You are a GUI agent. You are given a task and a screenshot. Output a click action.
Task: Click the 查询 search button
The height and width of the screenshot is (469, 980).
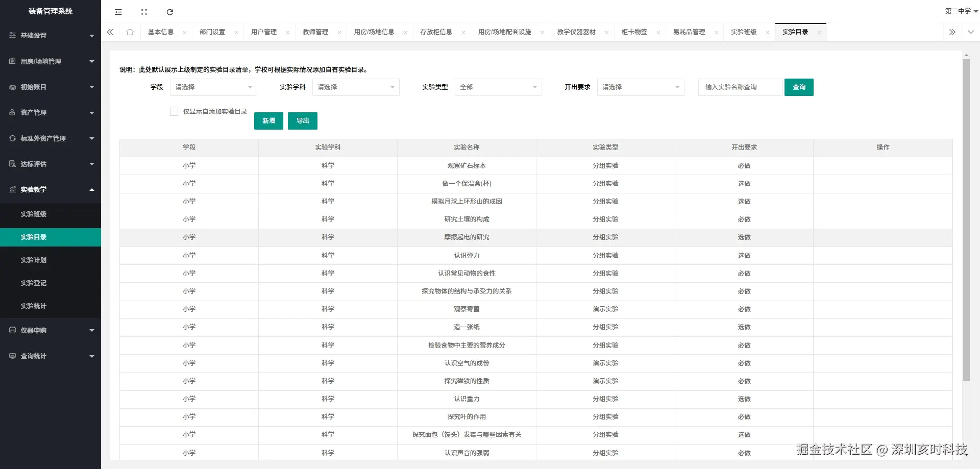799,87
